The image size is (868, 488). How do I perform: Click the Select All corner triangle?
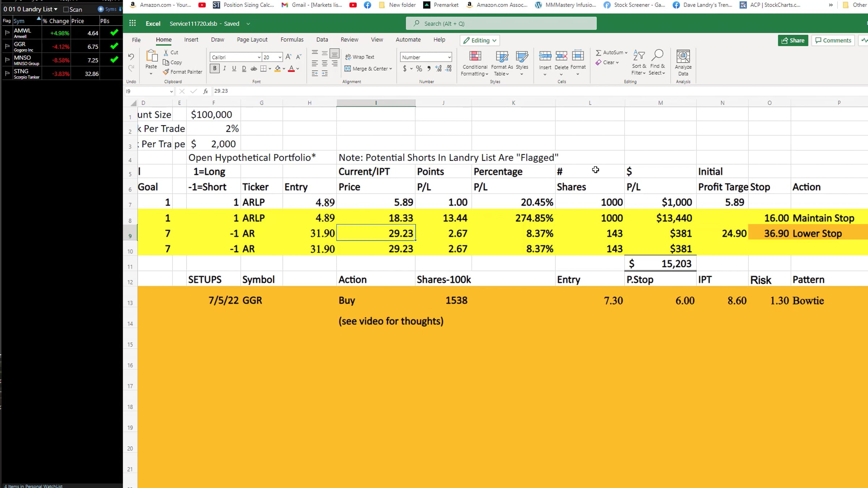click(x=133, y=103)
